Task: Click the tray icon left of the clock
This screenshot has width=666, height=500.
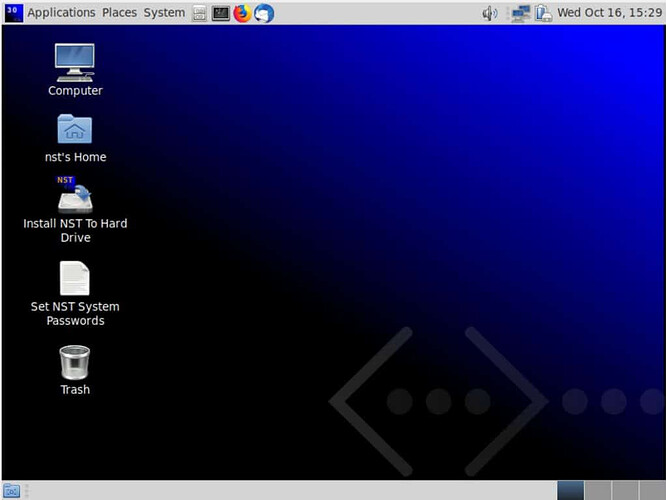Action: point(543,13)
